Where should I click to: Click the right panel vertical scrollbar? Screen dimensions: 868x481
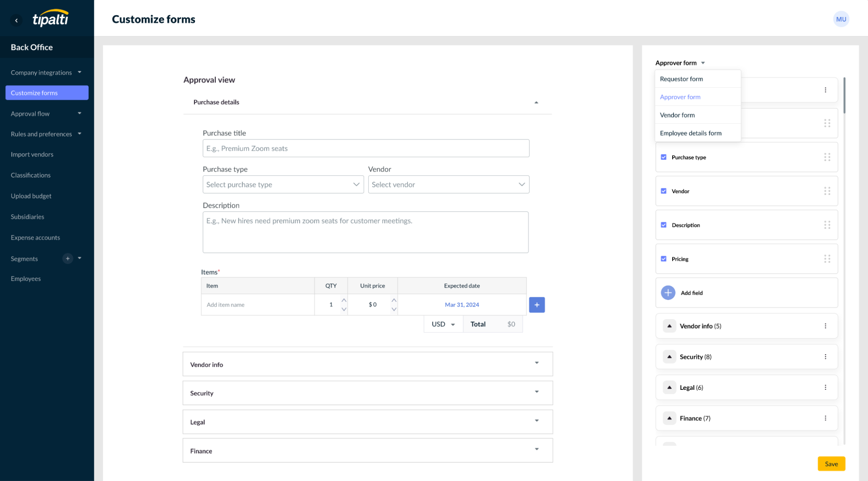(844, 96)
